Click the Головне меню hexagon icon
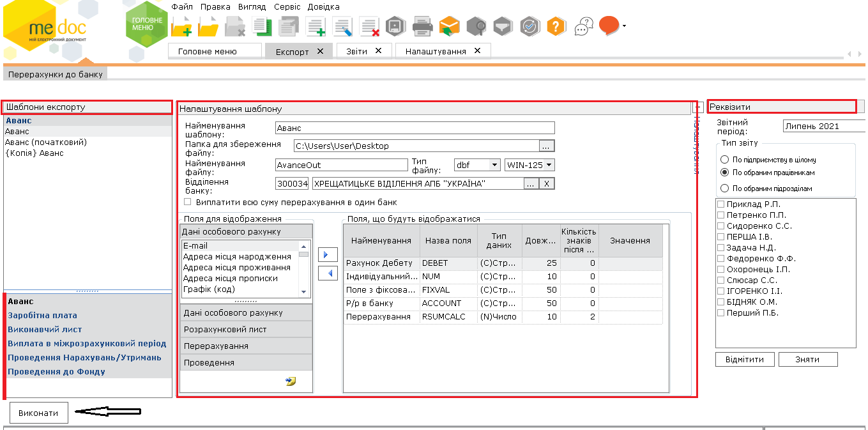Image resolution: width=868 pixels, height=430 pixels. [146, 25]
